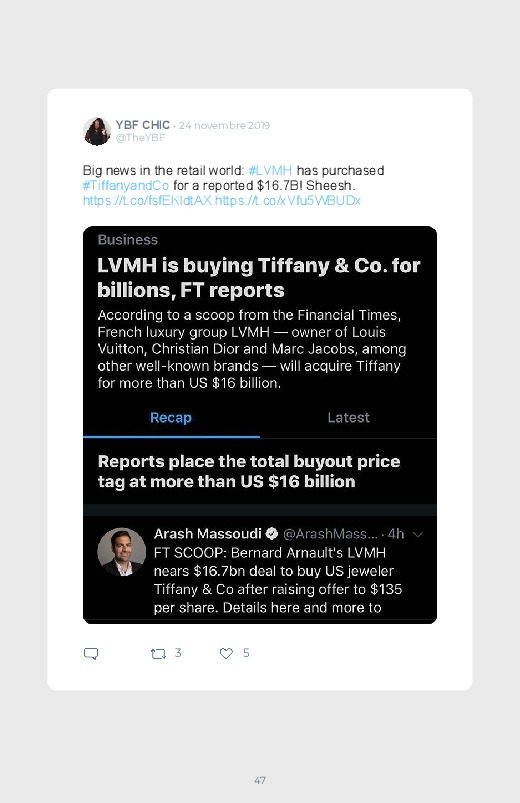Screen dimensions: 520x803
Task: Click Arash Massoudi's verified badge
Action: pyautogui.click(x=272, y=534)
